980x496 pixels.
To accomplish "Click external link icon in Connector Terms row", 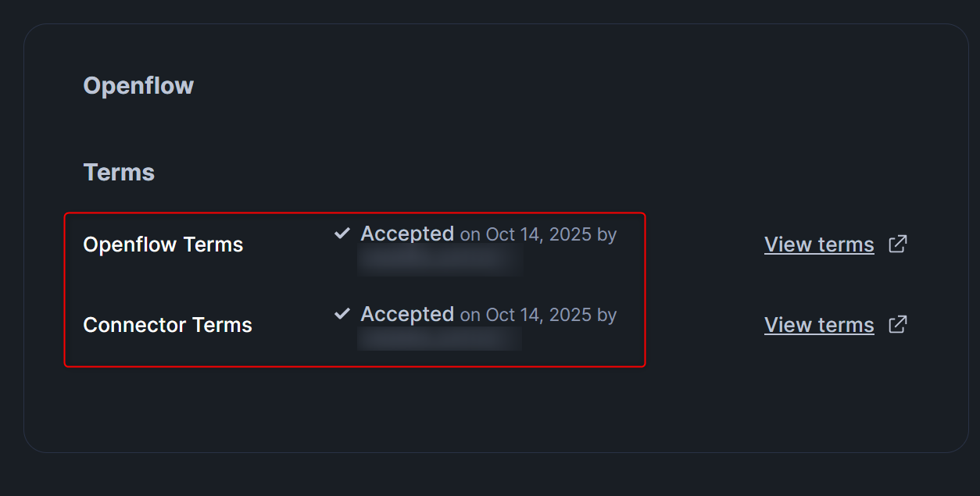I will point(898,324).
